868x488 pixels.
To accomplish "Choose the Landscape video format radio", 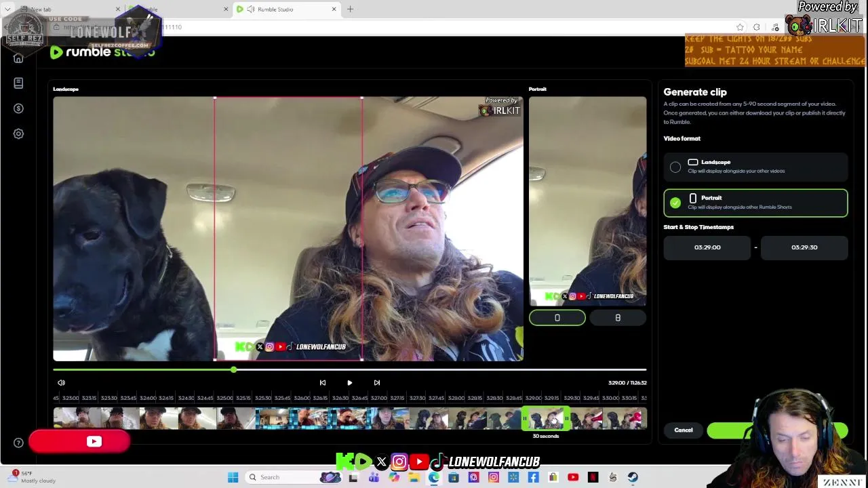I will point(675,167).
